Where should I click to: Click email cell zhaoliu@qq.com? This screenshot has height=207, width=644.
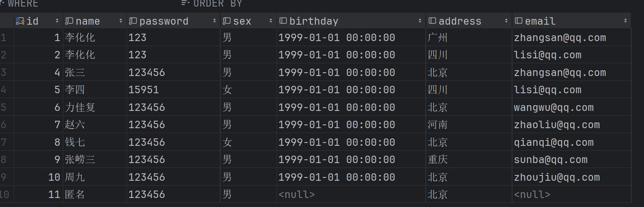pyautogui.click(x=571, y=124)
